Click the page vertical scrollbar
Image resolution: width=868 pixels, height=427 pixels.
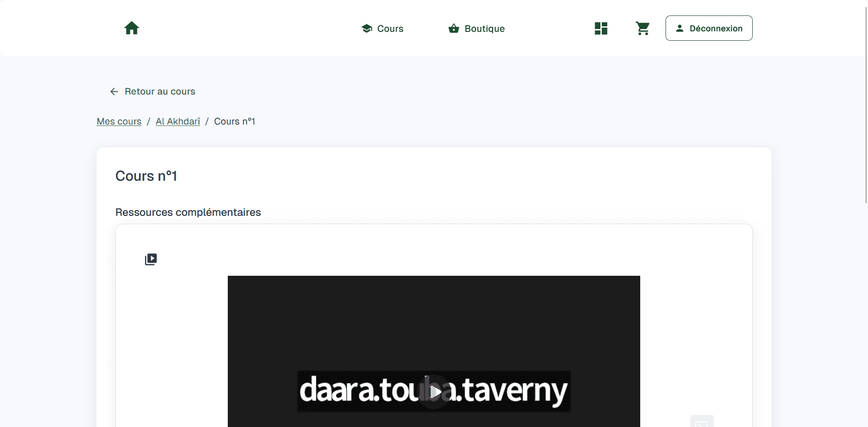pos(866,105)
